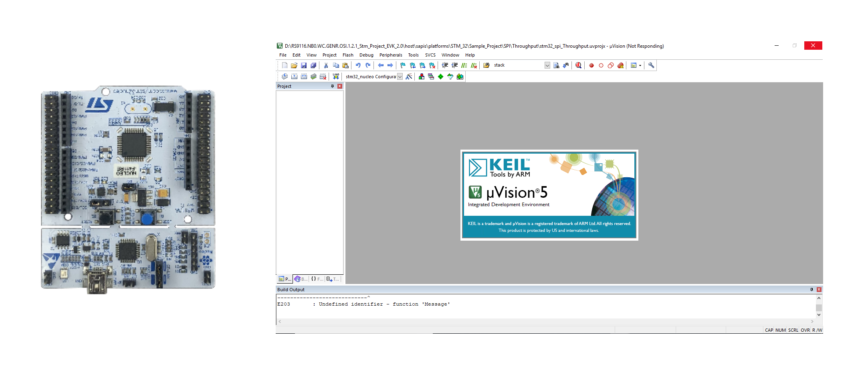Screen dimensions: 868x365
Task: Start a debug session
Action: [577, 65]
